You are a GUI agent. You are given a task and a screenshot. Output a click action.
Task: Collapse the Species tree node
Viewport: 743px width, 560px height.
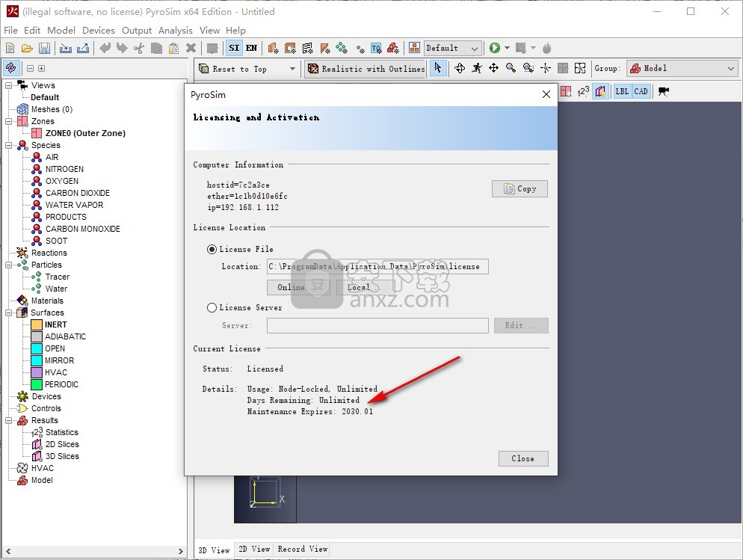click(8, 146)
